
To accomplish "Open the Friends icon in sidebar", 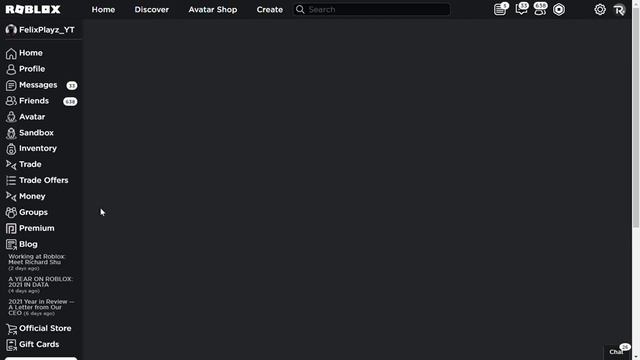I will [x=11, y=101].
